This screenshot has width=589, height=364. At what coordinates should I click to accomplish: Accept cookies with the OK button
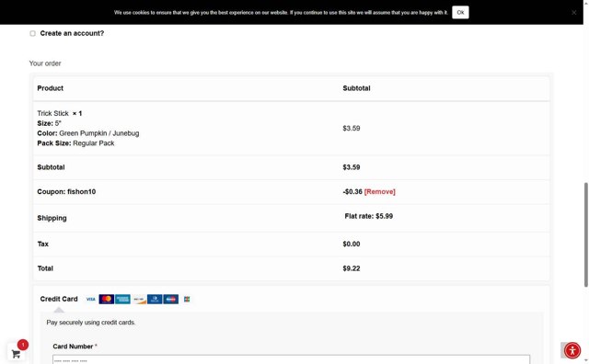pyautogui.click(x=460, y=12)
